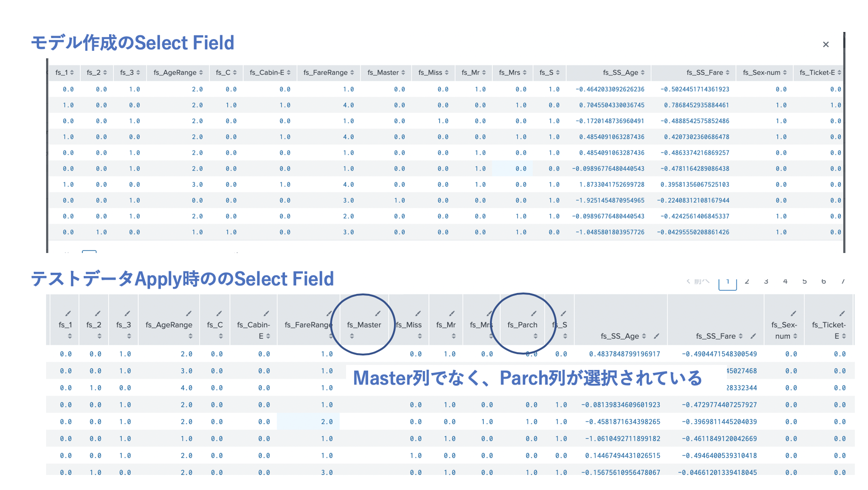Click the pencil icon beside fs_SS_Fare header

[x=753, y=336]
